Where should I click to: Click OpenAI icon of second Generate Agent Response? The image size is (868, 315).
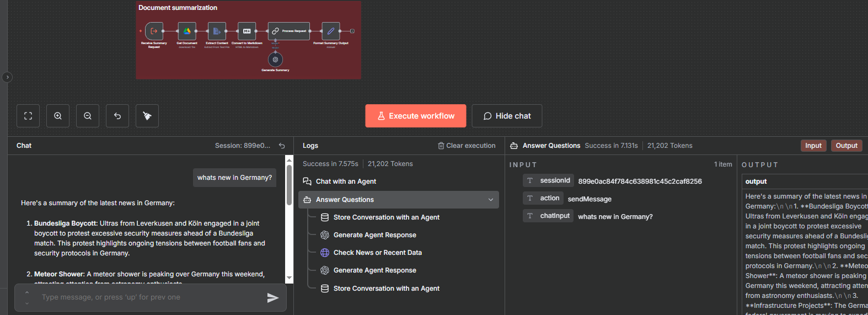(x=325, y=270)
